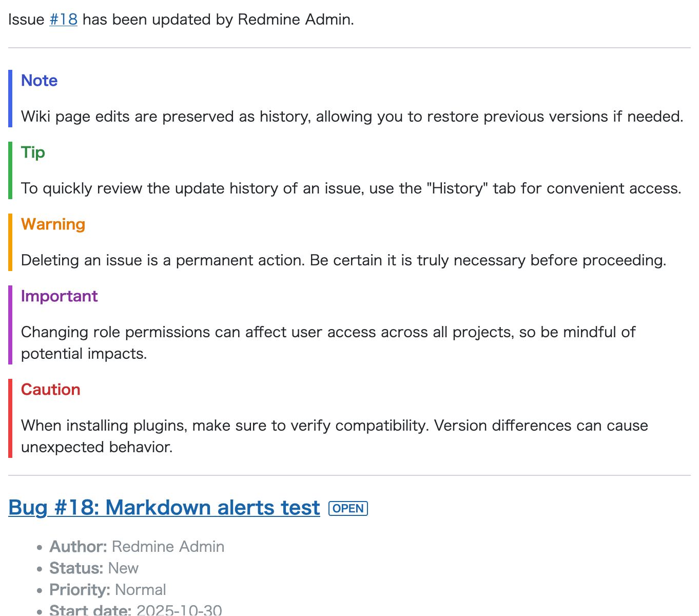Click the red bar beside Caution

[10, 418]
